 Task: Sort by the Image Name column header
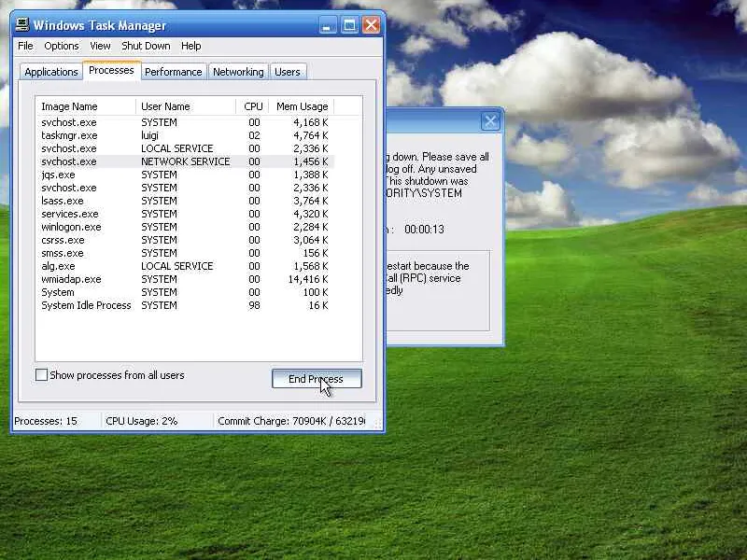pos(86,106)
